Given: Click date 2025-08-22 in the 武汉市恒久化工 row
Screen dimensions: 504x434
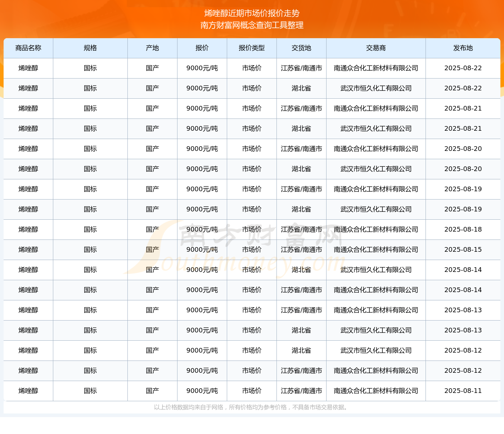Looking at the screenshot, I should (x=463, y=88).
